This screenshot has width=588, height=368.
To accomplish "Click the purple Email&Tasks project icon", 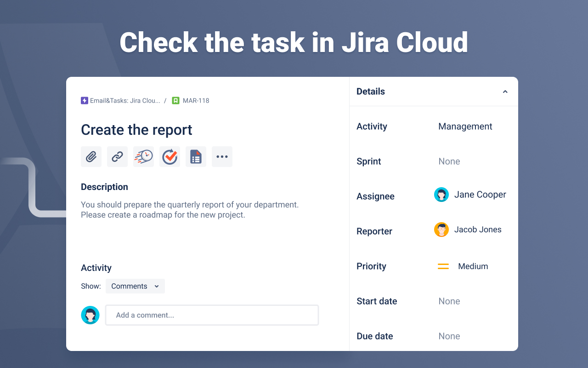I will pos(85,100).
